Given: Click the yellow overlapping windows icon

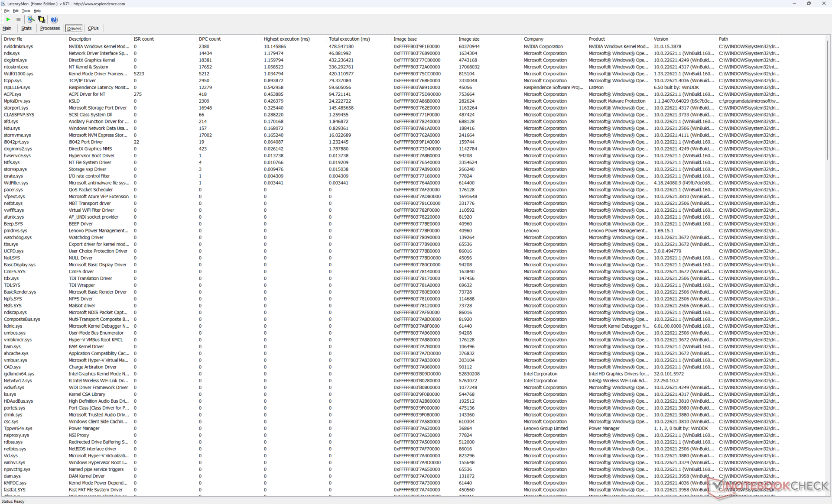Looking at the screenshot, I should (42, 19).
